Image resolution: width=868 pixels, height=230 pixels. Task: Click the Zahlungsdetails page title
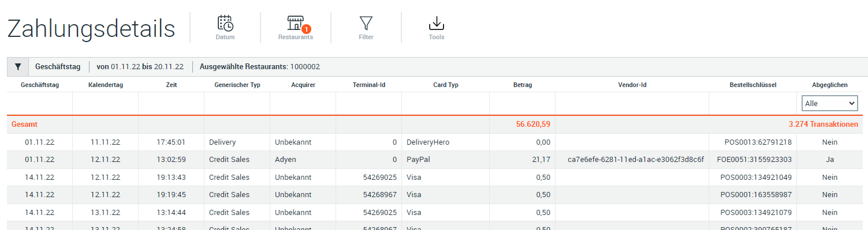click(91, 29)
